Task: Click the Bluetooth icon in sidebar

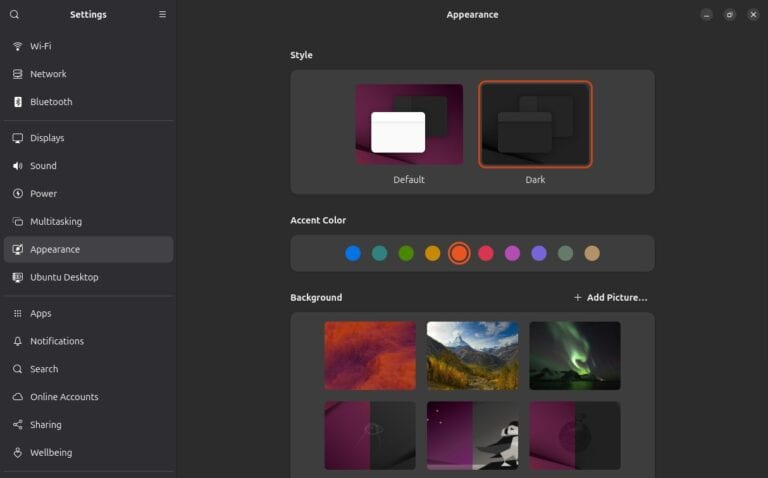Action: pos(18,102)
